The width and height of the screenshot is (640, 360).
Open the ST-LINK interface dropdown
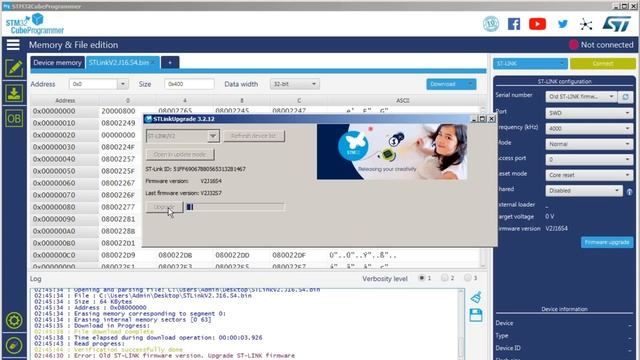(x=530, y=63)
